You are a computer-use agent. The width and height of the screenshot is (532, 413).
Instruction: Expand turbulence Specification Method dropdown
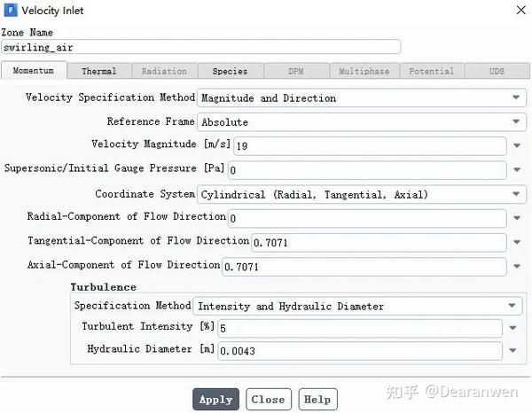(x=357, y=306)
